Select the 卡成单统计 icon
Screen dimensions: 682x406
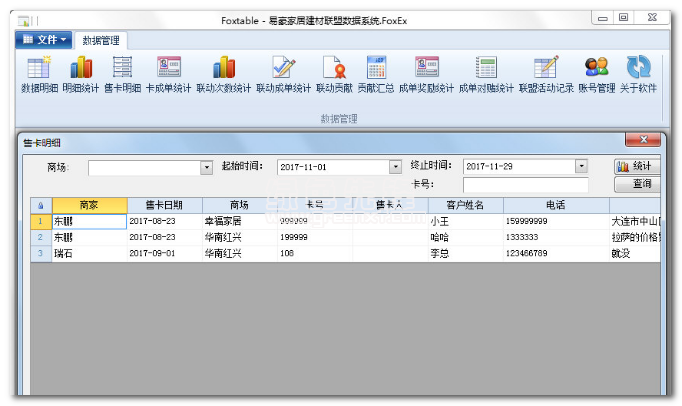point(168,69)
